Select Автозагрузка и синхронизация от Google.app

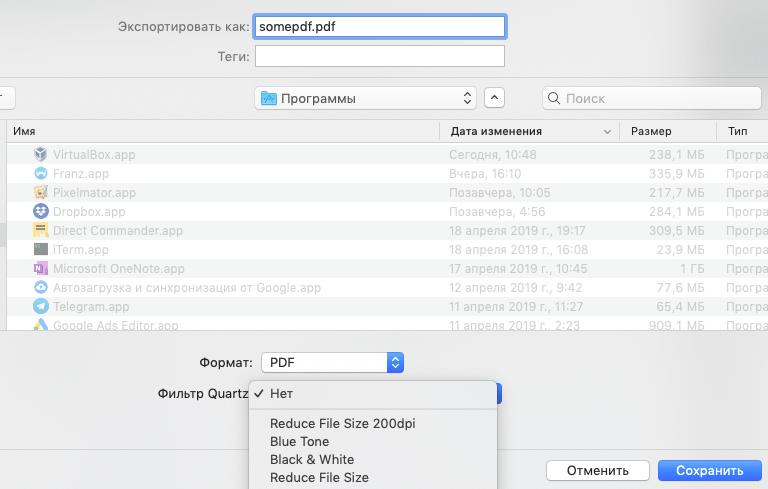pos(387,288)
